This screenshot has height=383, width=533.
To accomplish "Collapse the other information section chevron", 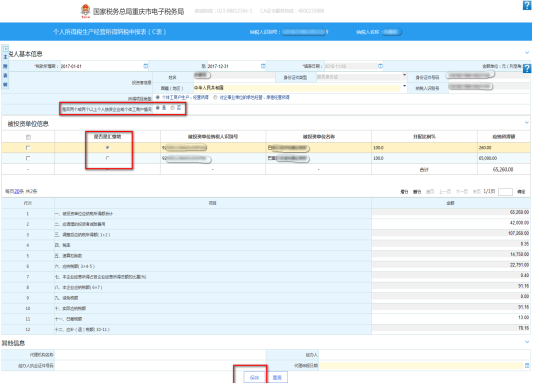I will click(x=527, y=342).
